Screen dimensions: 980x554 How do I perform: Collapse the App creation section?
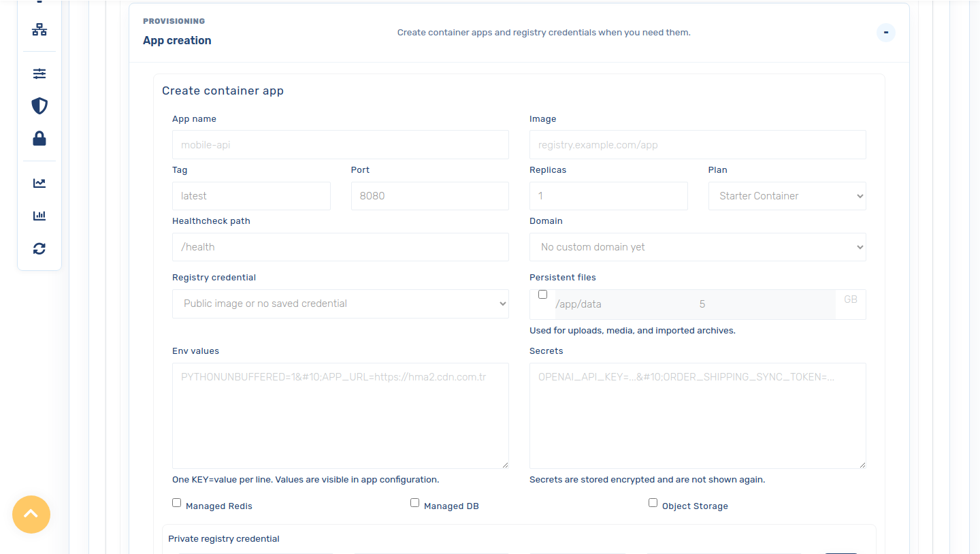[885, 32]
